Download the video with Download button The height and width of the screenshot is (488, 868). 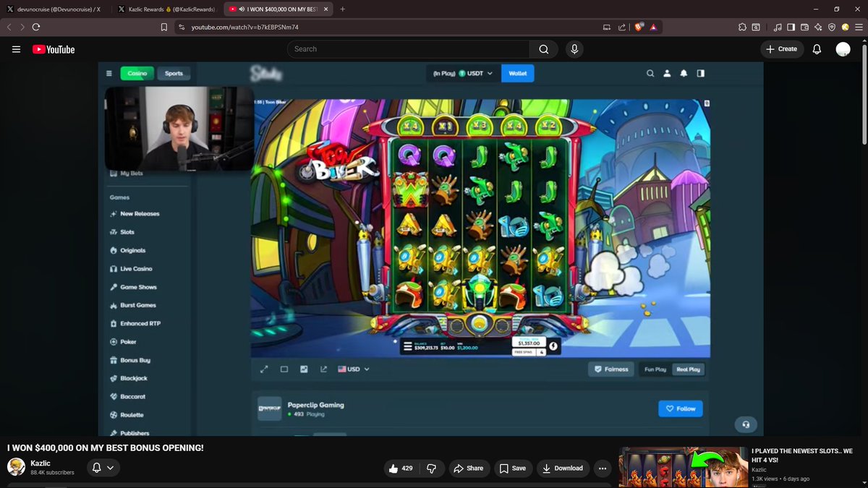[563, 468]
